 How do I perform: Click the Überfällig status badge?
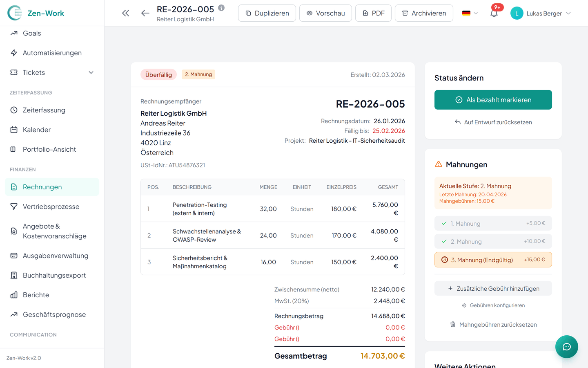click(158, 74)
